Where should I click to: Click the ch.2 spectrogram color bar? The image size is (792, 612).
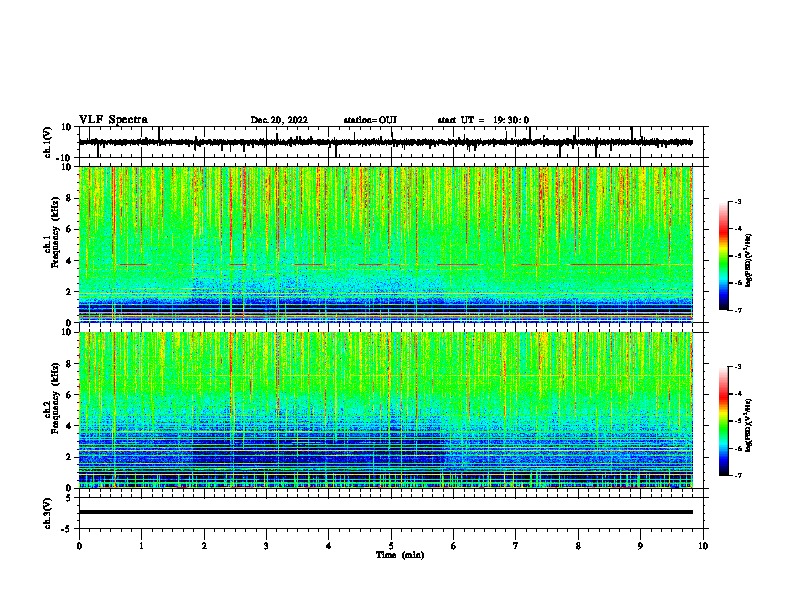pyautogui.click(x=723, y=421)
